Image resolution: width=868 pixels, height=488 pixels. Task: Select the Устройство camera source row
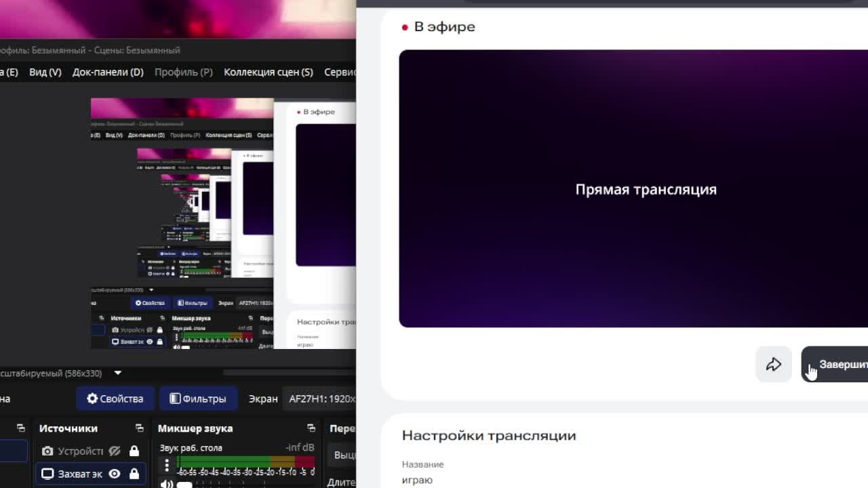[91, 451]
